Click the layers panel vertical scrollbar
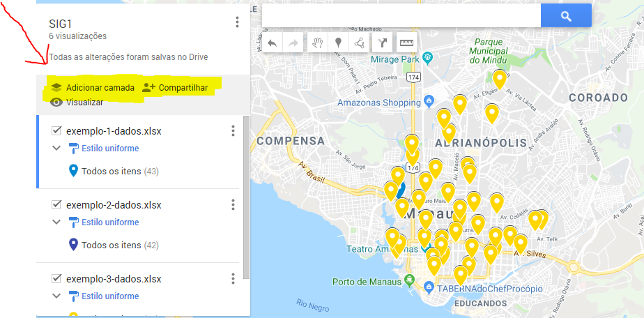644x318 pixels. point(247,197)
